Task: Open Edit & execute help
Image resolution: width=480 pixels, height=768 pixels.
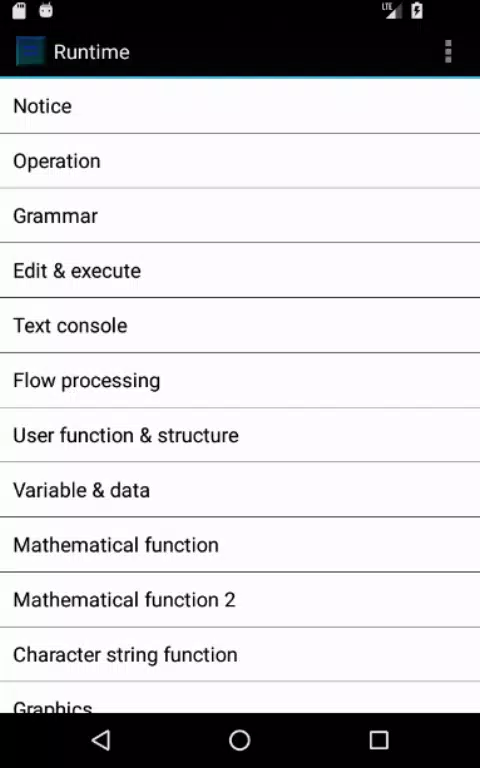Action: tap(240, 270)
